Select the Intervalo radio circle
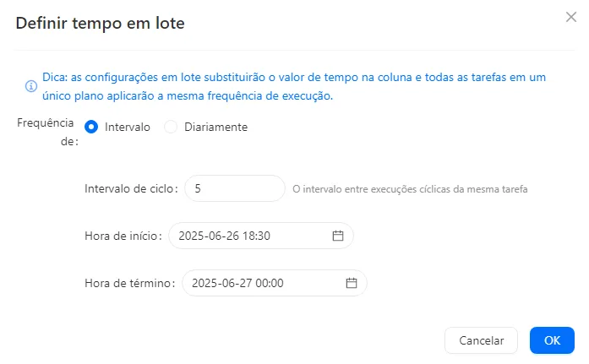This screenshot has height=364, width=589. coord(91,127)
